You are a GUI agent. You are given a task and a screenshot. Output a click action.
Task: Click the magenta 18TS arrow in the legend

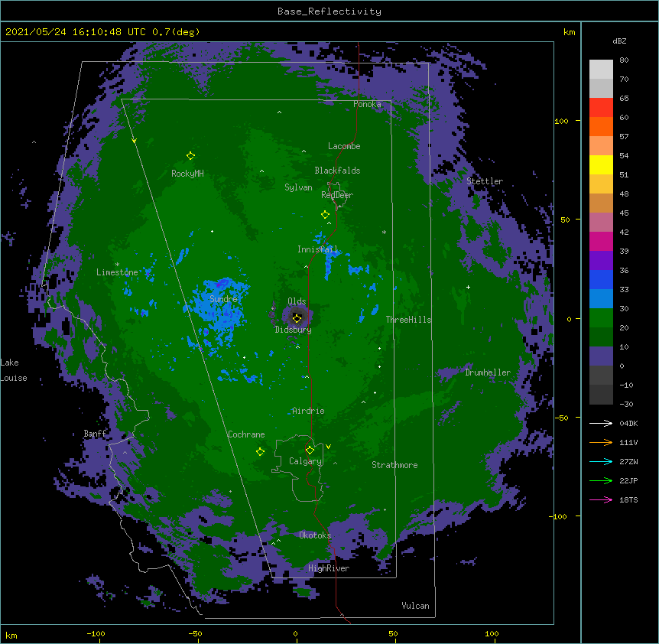pyautogui.click(x=601, y=499)
